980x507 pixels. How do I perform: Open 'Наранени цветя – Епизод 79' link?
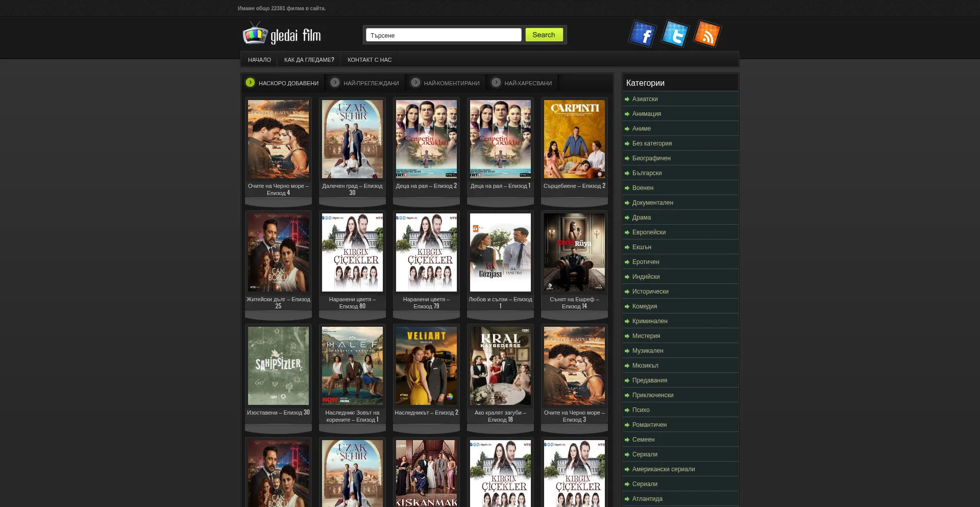426,303
